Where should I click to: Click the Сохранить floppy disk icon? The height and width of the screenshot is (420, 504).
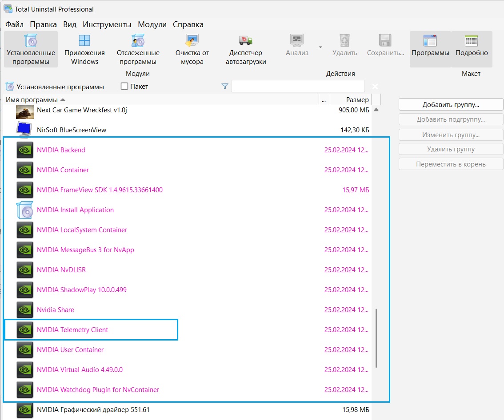385,40
